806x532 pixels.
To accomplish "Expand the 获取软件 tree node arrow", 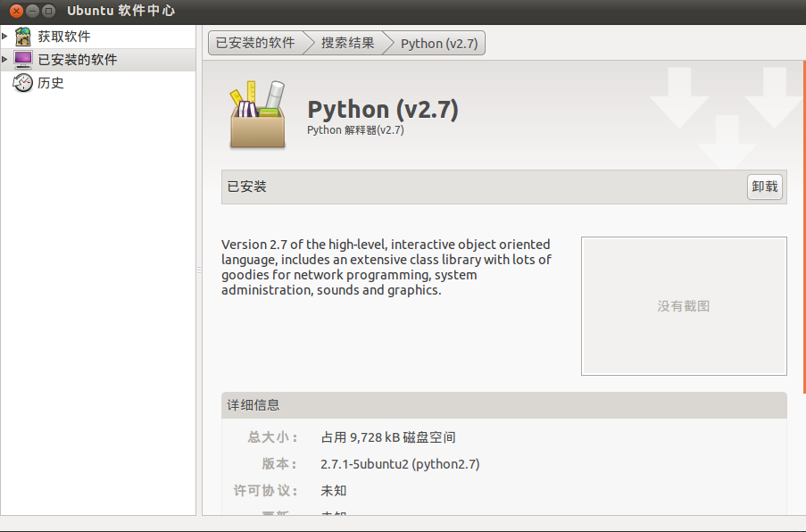I will pyautogui.click(x=4, y=36).
